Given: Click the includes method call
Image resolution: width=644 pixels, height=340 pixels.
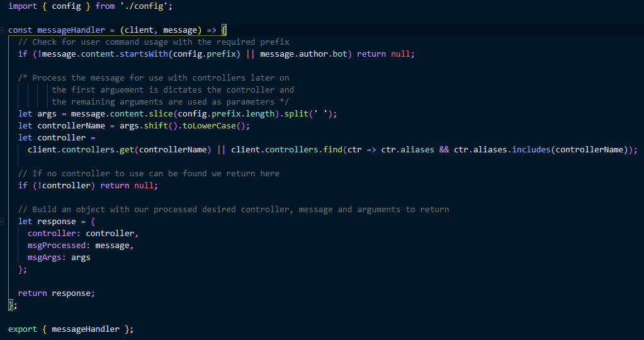Looking at the screenshot, I should click(531, 149).
